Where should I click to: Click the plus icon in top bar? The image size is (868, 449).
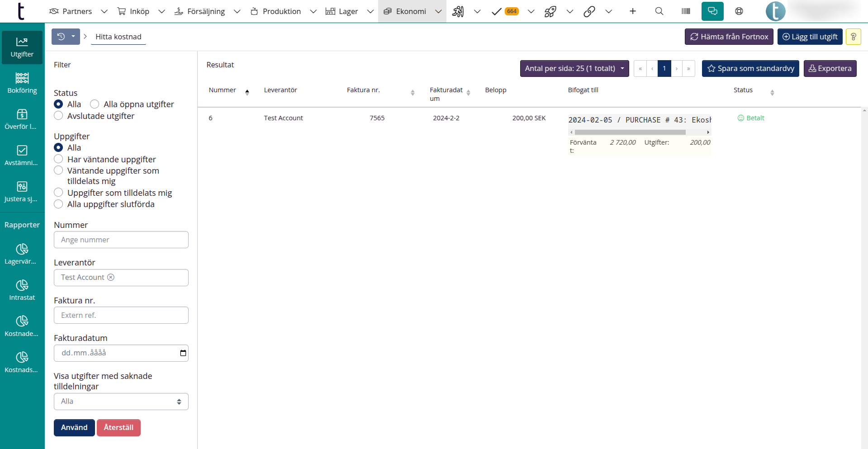point(632,11)
